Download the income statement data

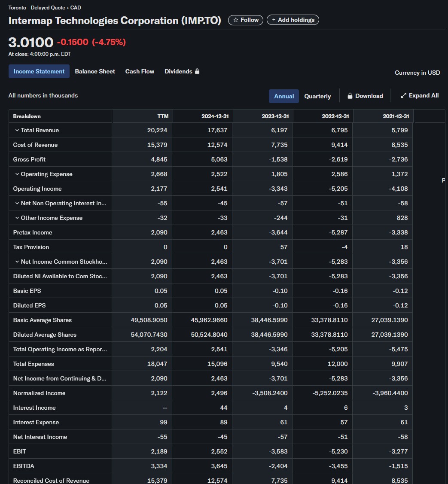pos(365,96)
